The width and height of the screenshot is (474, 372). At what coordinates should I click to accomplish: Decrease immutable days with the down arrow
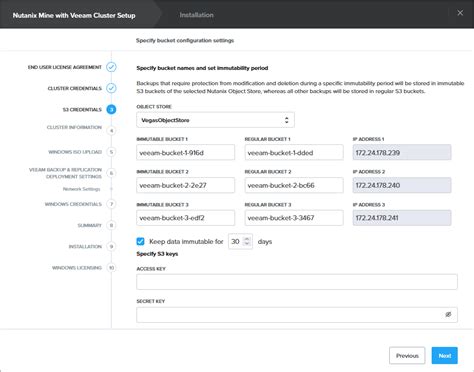[247, 244]
